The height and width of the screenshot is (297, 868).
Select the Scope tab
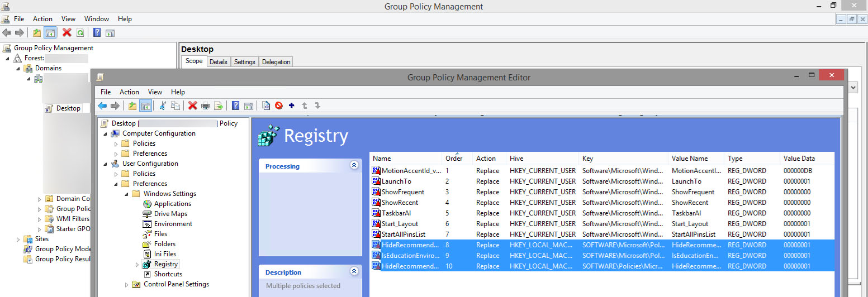click(x=194, y=61)
